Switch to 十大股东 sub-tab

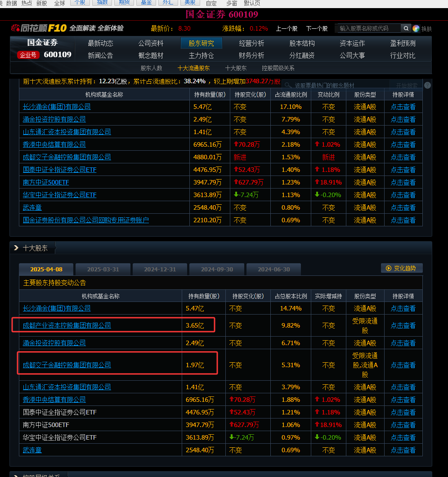pos(236,68)
